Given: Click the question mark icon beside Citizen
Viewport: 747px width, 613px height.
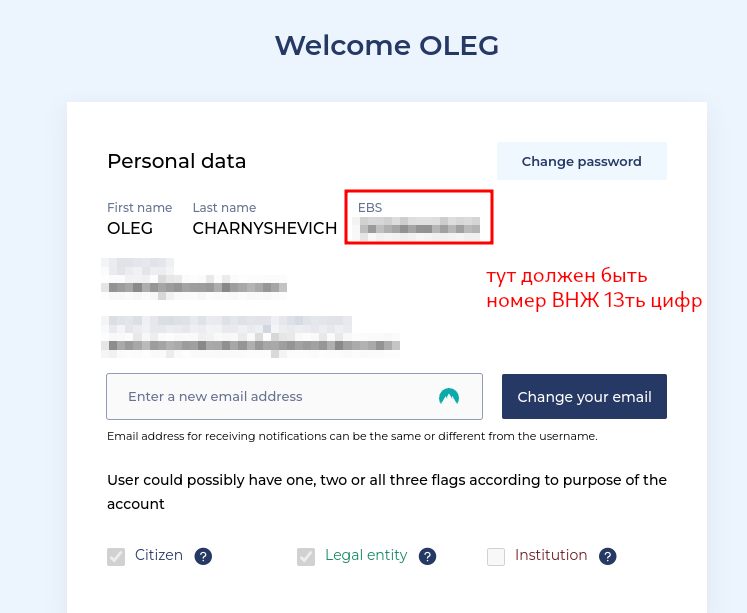Looking at the screenshot, I should click(203, 557).
